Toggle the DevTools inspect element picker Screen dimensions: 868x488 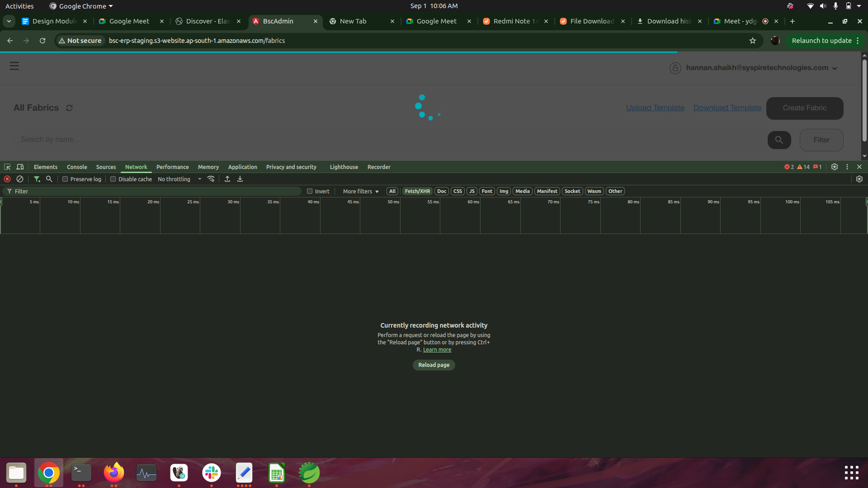(7, 167)
